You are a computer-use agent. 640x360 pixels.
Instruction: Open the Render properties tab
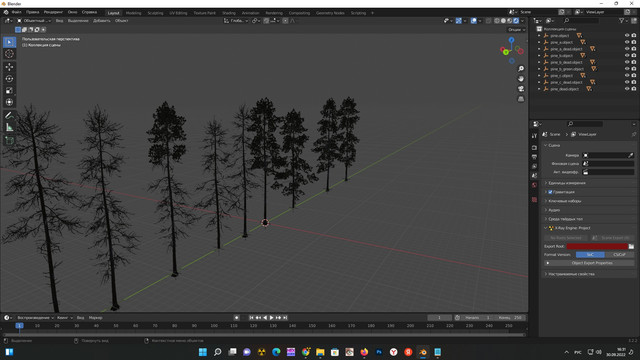coord(534,148)
